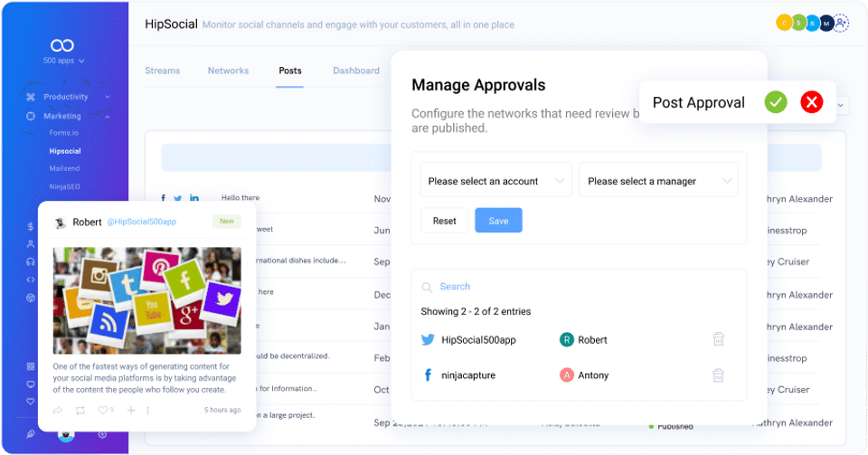Like Robert's post with heart icon
This screenshot has height=455, width=868.
click(x=102, y=410)
